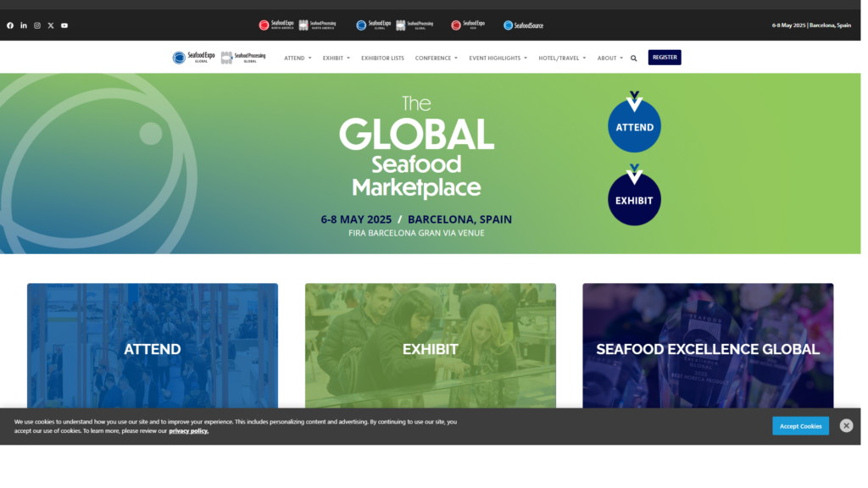Expand the Attend navigation dropdown

pyautogui.click(x=298, y=58)
